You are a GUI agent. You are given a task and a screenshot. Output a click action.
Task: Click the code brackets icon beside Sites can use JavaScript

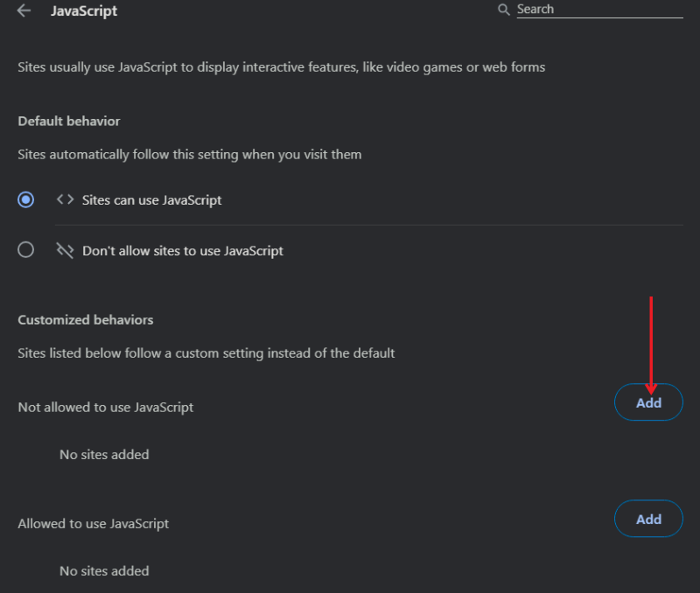64,199
